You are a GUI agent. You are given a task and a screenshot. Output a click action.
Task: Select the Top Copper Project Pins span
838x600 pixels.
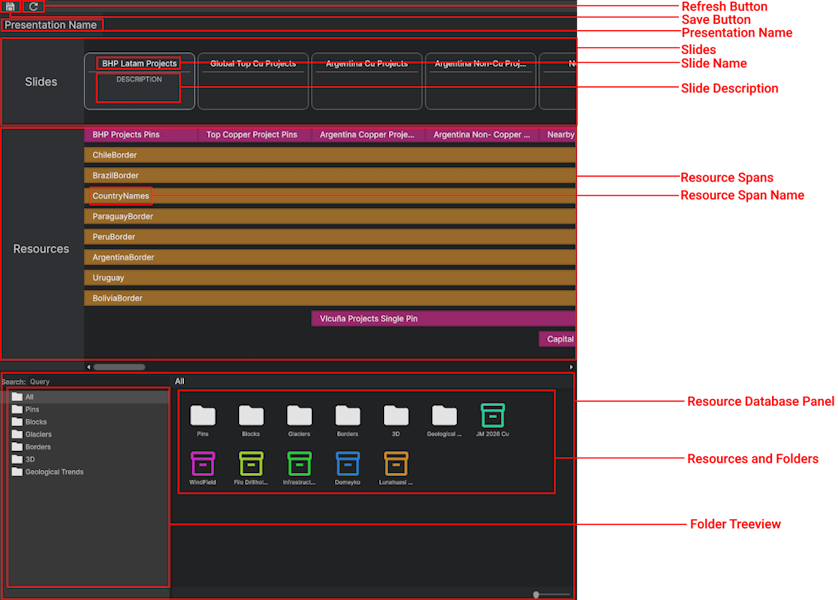[254, 135]
